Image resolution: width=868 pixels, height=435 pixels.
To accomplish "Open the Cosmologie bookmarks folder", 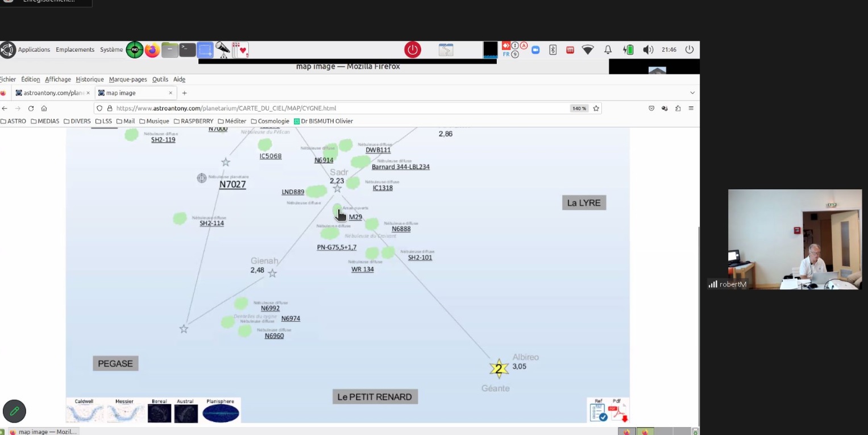I will (x=270, y=121).
